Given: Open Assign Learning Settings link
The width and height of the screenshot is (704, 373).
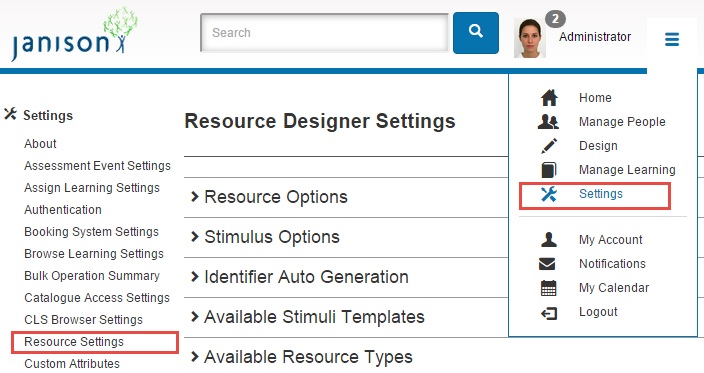Looking at the screenshot, I should coord(92,188).
